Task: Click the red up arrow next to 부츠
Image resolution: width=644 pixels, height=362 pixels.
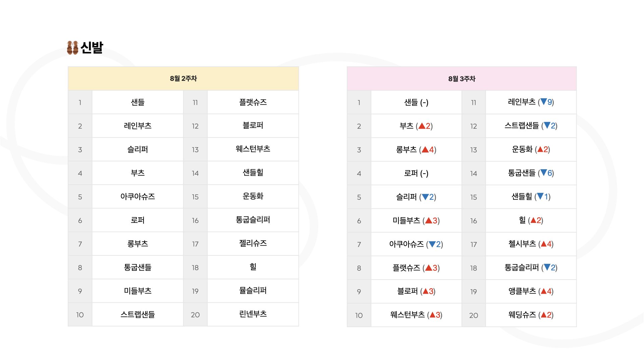Action: coord(422,126)
